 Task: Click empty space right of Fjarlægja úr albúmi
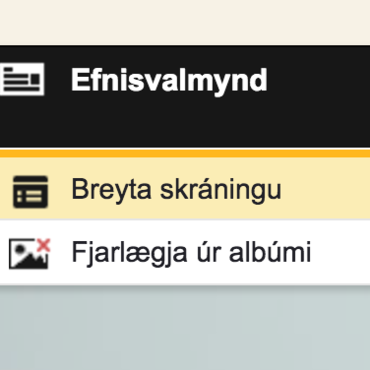pos(341,252)
